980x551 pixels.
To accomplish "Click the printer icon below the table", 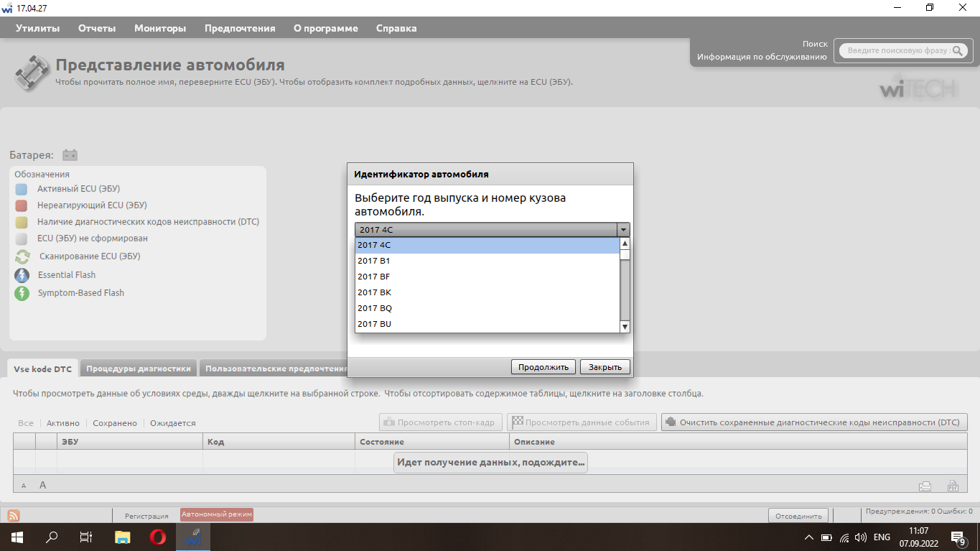I will point(925,486).
